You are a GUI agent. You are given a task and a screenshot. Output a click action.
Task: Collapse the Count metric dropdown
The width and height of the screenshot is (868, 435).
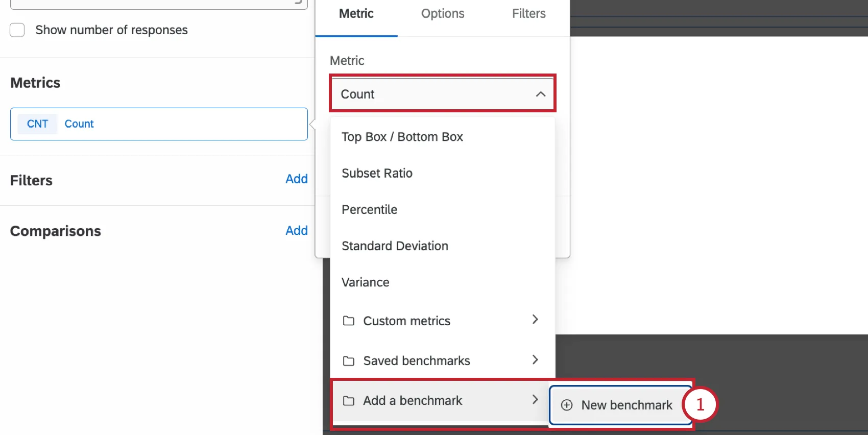(443, 94)
